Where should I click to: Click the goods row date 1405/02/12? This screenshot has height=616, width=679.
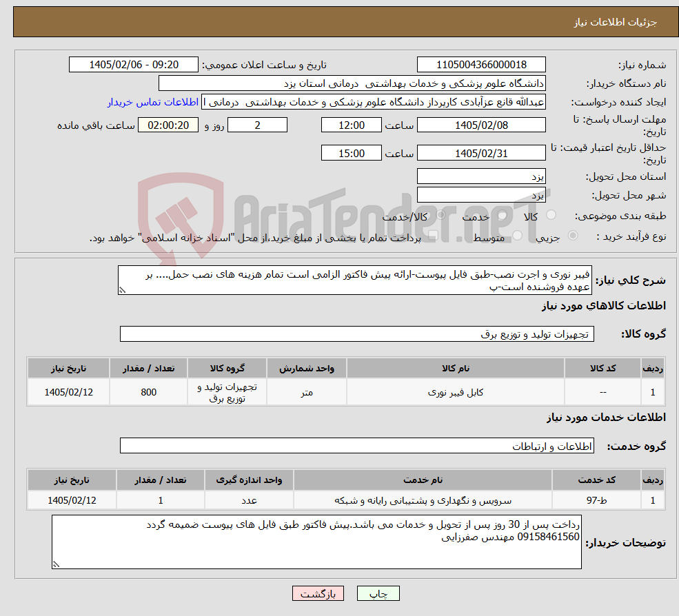pyautogui.click(x=68, y=392)
